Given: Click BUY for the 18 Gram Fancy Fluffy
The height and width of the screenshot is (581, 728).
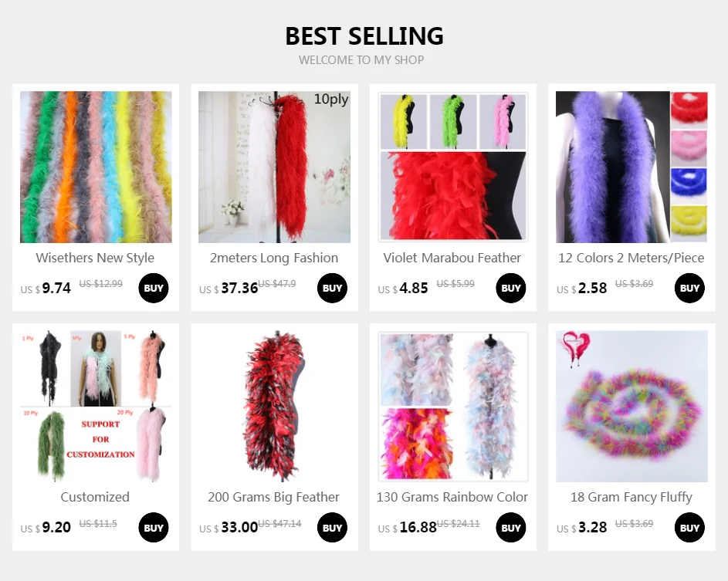Looking at the screenshot, I should 689,528.
